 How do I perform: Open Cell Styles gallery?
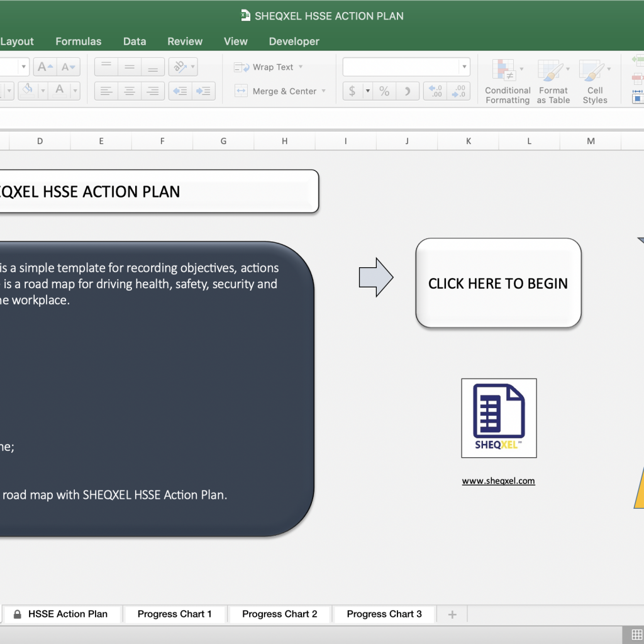tap(594, 82)
